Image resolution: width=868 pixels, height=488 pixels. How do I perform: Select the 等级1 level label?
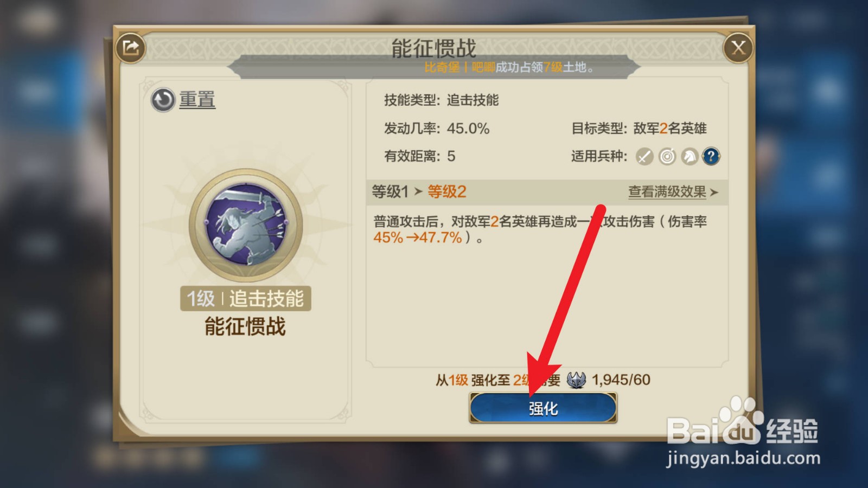pos(390,191)
